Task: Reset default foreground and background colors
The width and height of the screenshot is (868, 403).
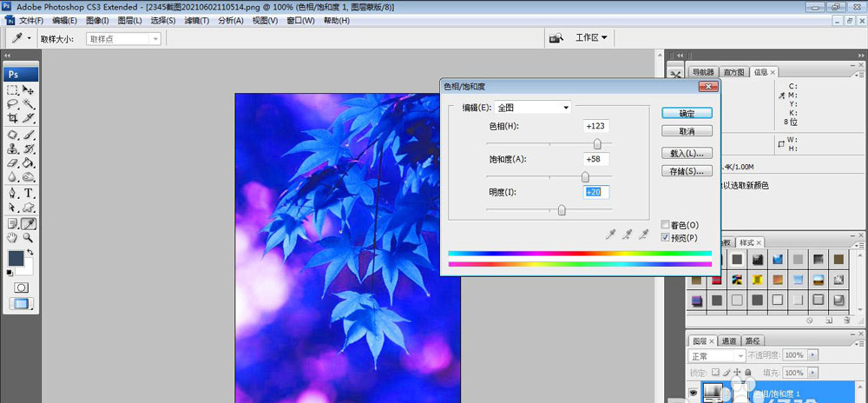Action: coord(10,273)
